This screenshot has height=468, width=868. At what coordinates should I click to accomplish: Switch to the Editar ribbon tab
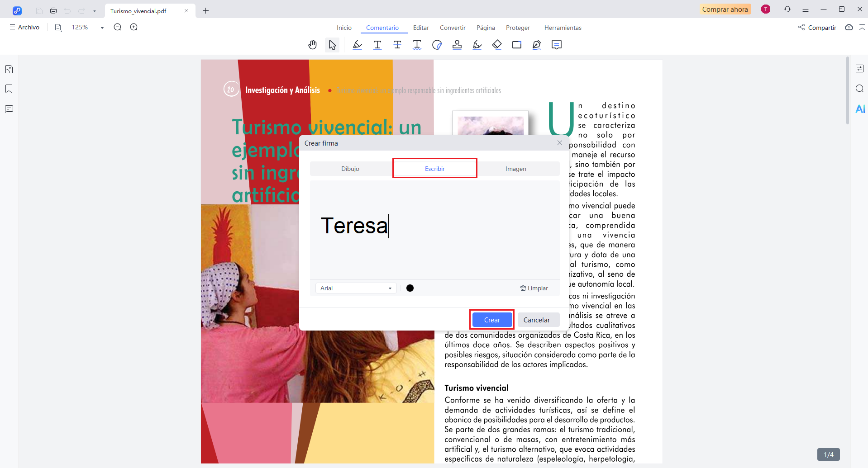(x=421, y=28)
